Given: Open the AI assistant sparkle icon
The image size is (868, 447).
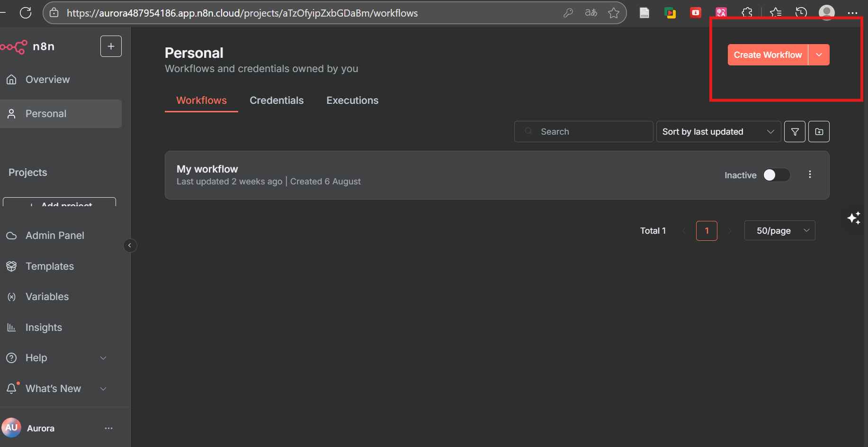Looking at the screenshot, I should click(854, 218).
